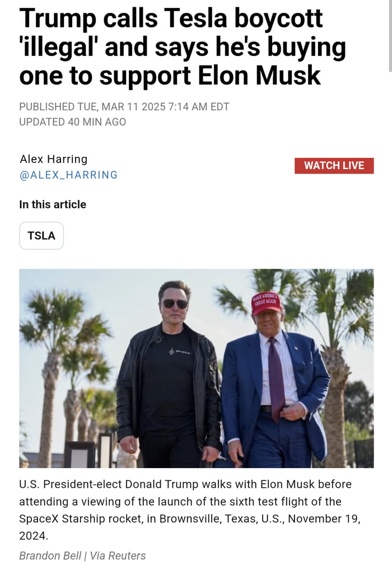Click Via Reuters in the photo credit

point(118,555)
